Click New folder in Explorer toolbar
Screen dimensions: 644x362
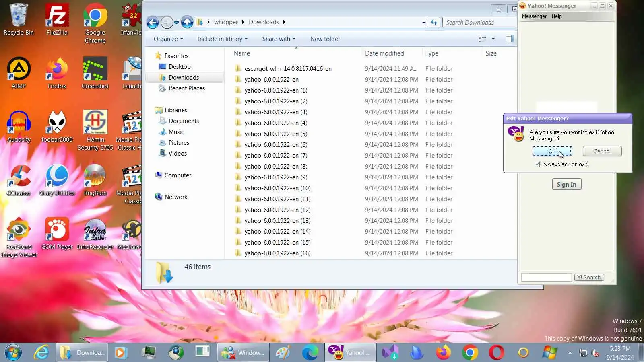pos(325,39)
